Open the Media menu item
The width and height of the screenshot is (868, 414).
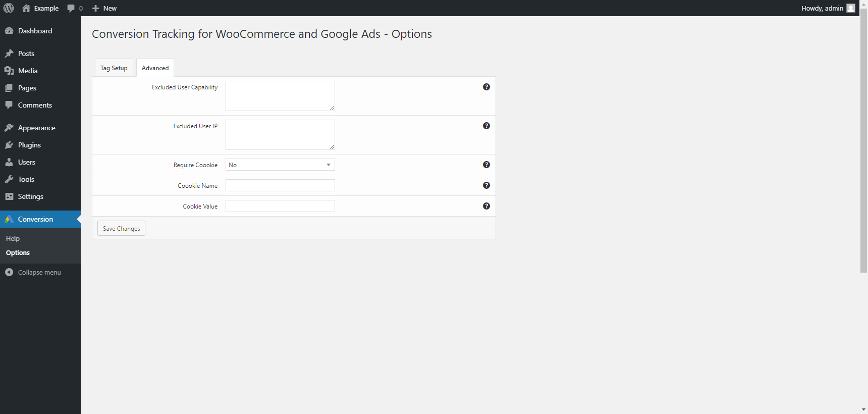pyautogui.click(x=40, y=71)
